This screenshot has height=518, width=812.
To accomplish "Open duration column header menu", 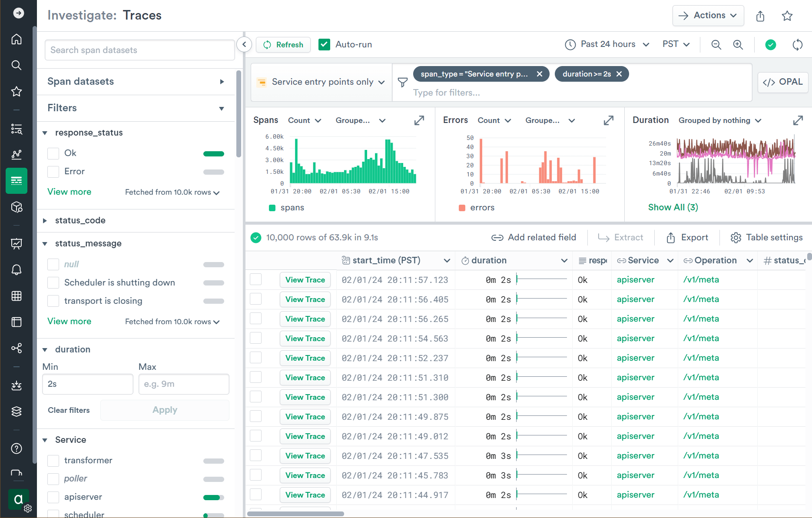I will 564,261.
